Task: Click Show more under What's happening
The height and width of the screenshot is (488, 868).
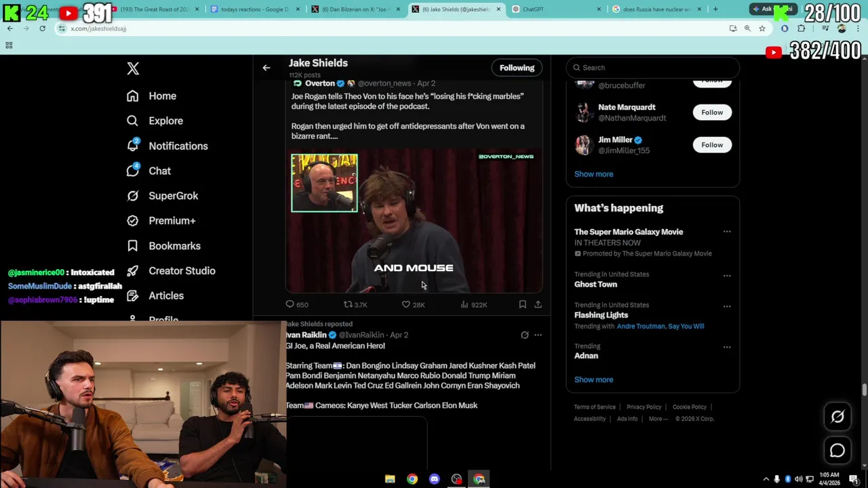Action: pos(593,380)
